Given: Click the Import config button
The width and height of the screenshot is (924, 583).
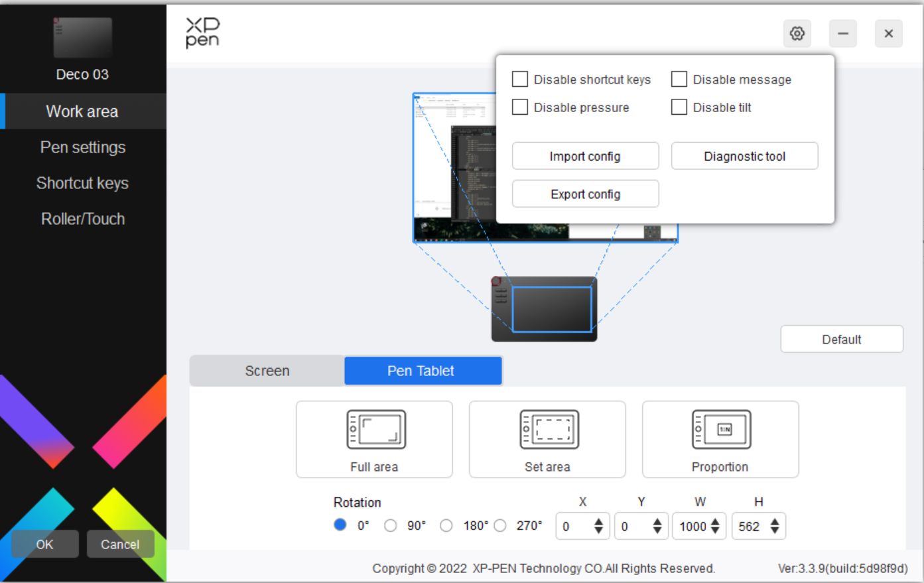Looking at the screenshot, I should point(585,156).
